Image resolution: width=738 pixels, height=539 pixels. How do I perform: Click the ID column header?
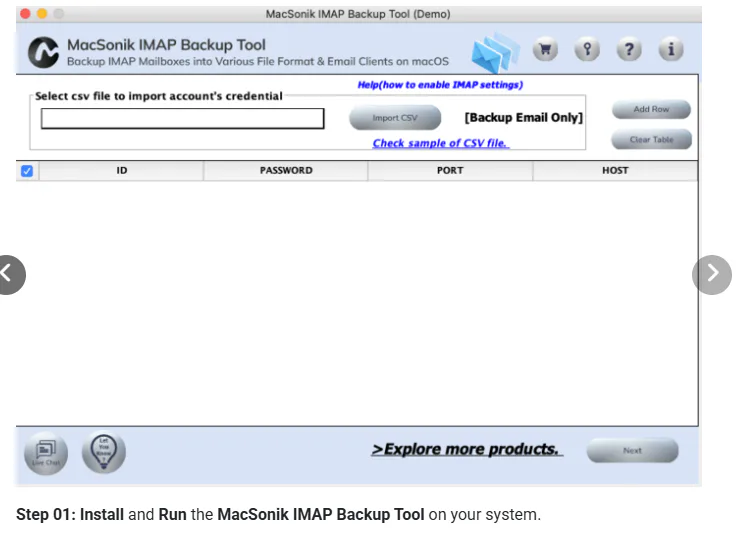coord(121,170)
